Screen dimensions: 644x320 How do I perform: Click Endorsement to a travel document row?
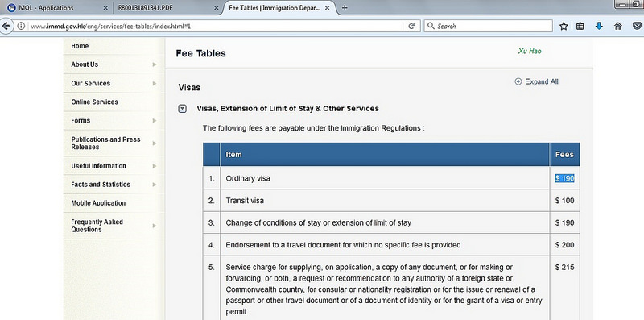(x=344, y=245)
